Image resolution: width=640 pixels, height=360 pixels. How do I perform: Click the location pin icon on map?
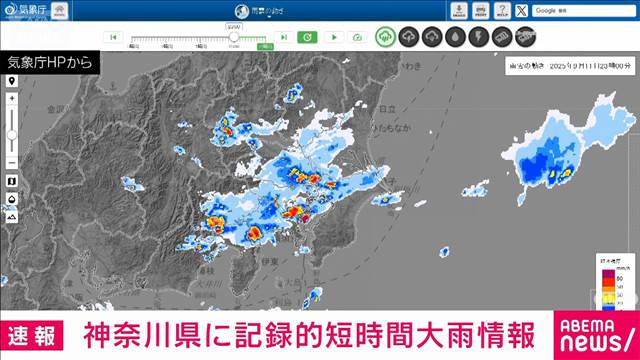[x=12, y=81]
